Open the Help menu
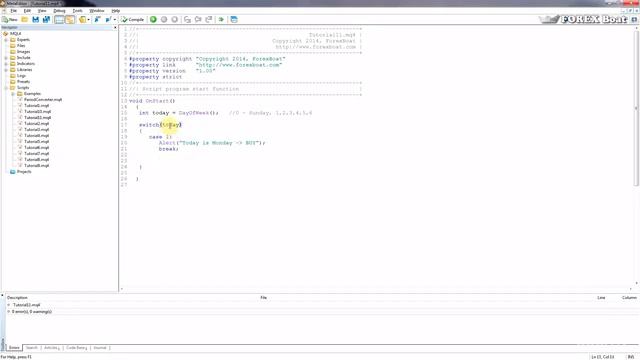 pos(116,11)
